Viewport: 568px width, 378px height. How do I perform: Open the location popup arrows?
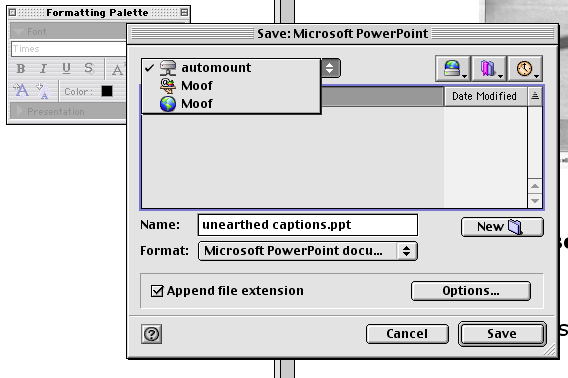point(330,68)
